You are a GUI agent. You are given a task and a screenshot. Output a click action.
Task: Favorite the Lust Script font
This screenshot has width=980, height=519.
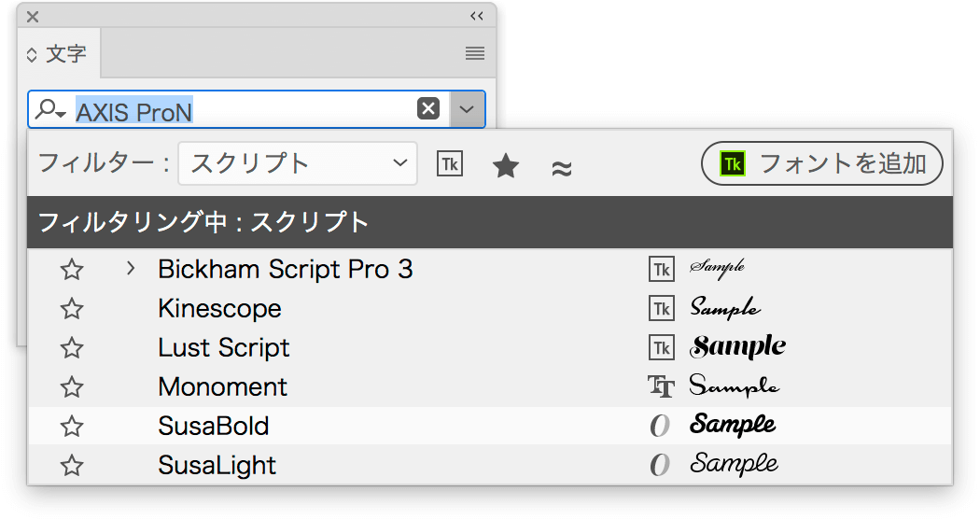72,347
